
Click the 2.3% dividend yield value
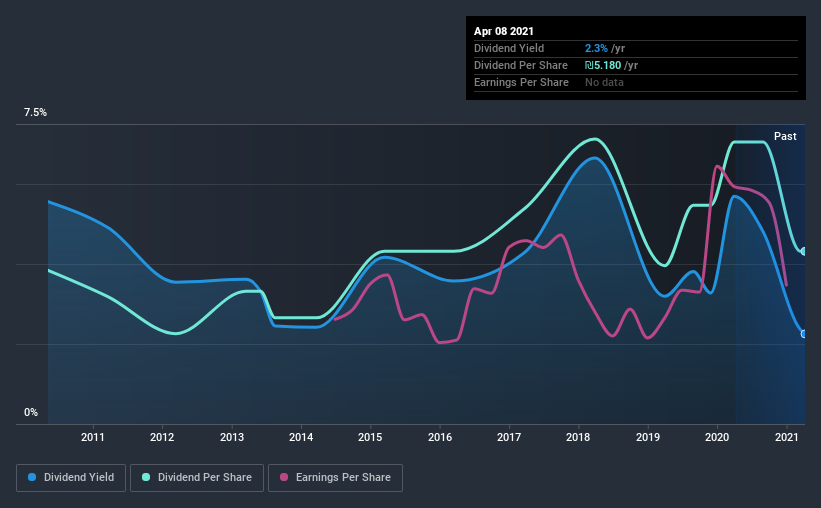pos(596,48)
